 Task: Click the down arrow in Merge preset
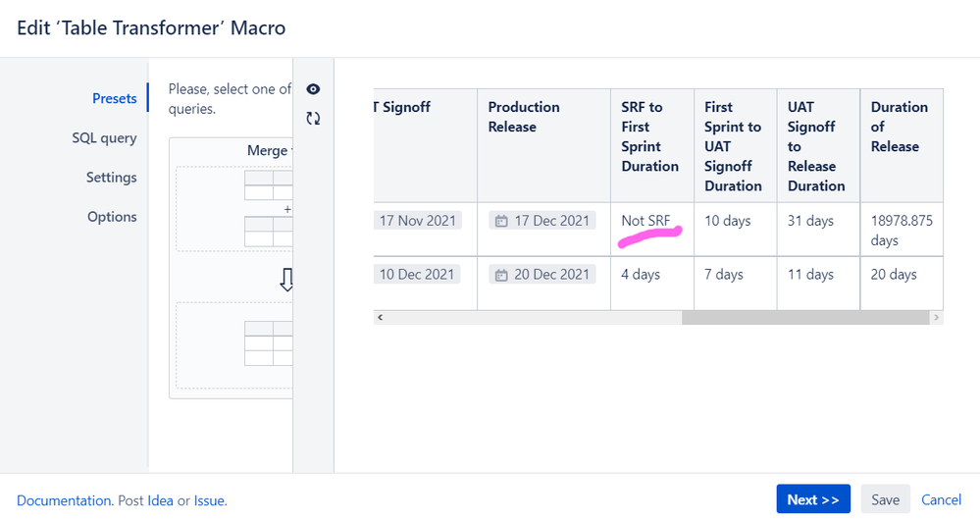(x=286, y=280)
